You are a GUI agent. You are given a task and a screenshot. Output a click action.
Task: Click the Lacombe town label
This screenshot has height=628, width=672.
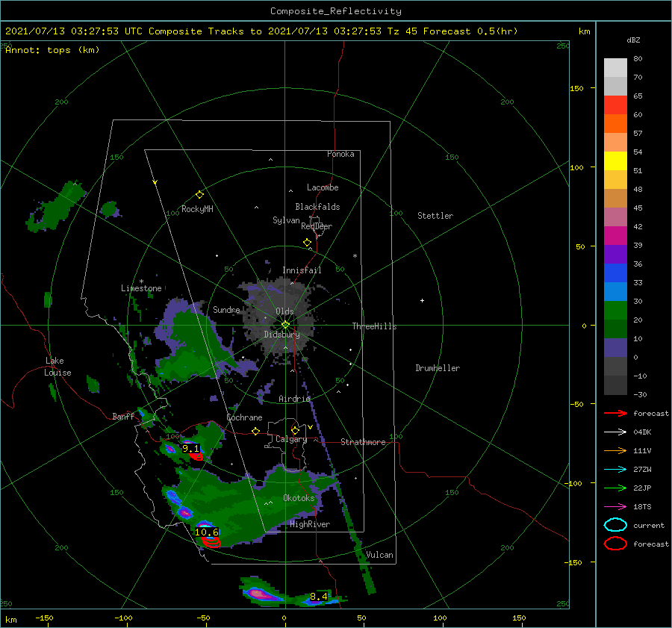click(x=323, y=187)
